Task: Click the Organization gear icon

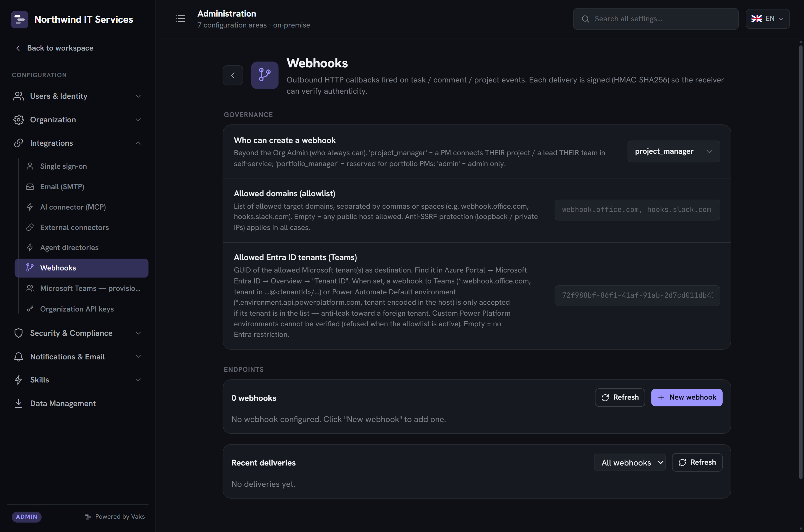Action: coord(19,120)
